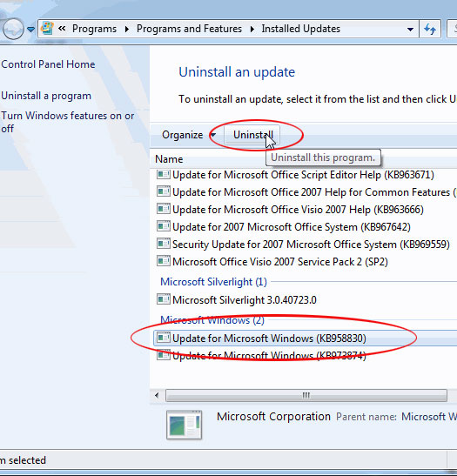Click the icon of Visio 2007 Service Pack 2
The width and height of the screenshot is (457, 476).
[x=164, y=261]
